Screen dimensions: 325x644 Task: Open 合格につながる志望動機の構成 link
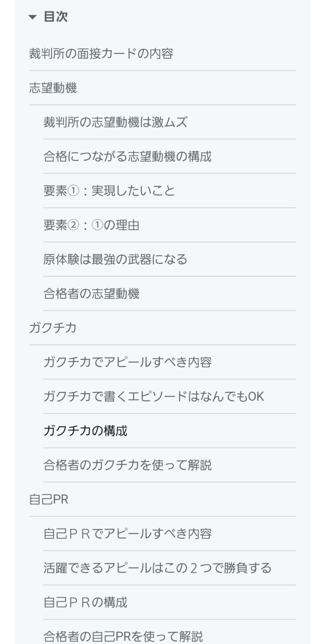[127, 157]
